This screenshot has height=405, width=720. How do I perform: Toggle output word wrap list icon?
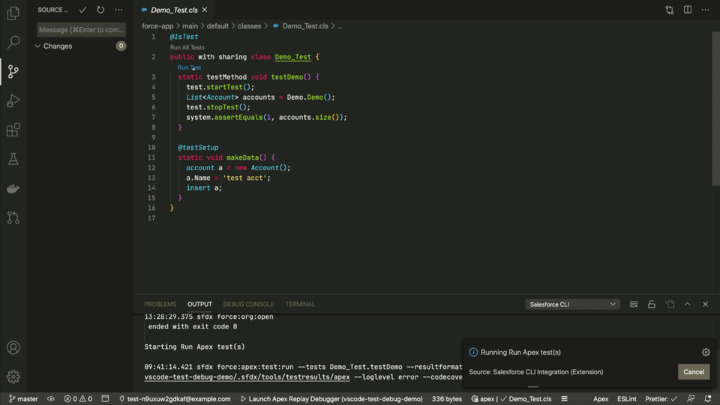tap(633, 304)
